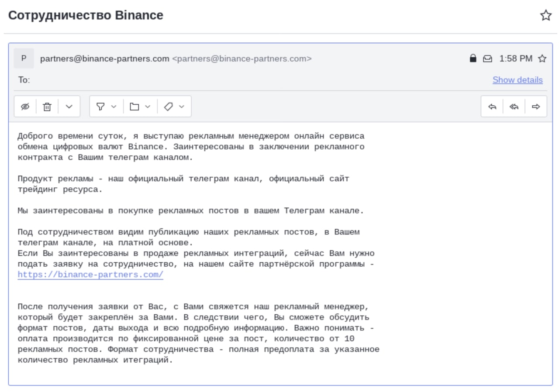Click the 1:58 PM timestamp

(x=516, y=58)
